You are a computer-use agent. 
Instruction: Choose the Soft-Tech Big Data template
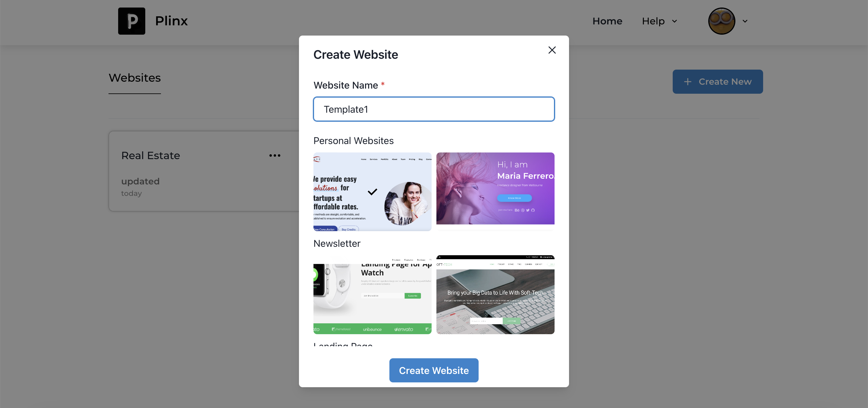point(495,295)
